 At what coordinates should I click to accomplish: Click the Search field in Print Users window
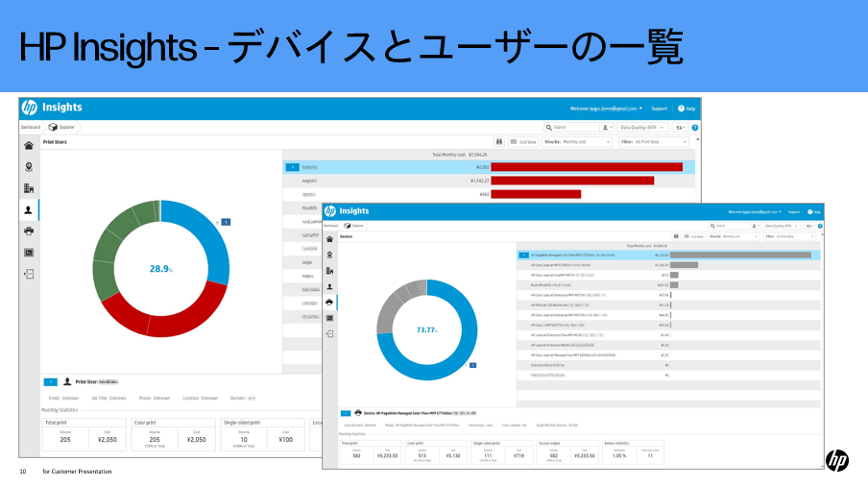(572, 128)
